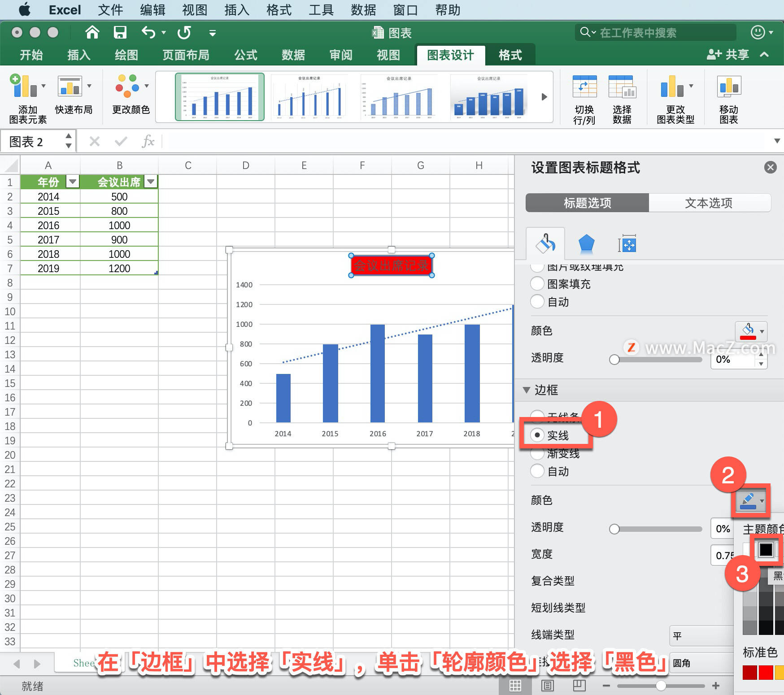This screenshot has width=784, height=695.
Task: Select the 渐变线 radio button
Action: tap(537, 453)
